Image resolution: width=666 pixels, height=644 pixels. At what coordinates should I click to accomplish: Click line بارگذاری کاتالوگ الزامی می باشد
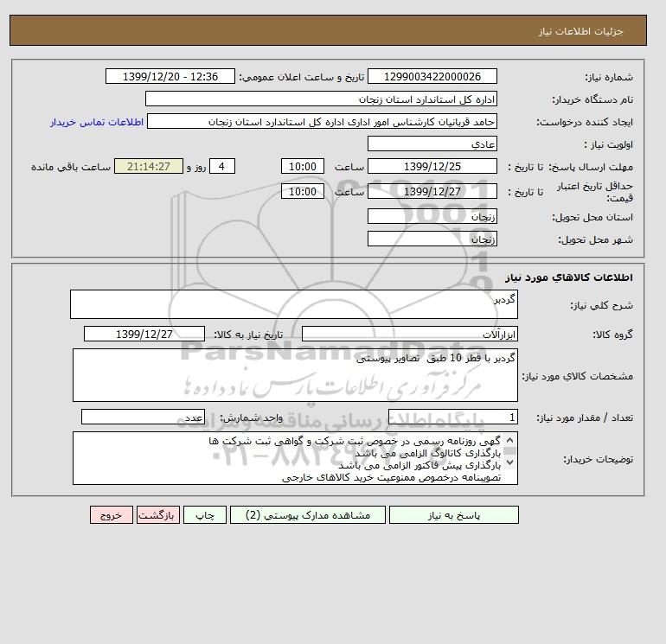pos(428,453)
